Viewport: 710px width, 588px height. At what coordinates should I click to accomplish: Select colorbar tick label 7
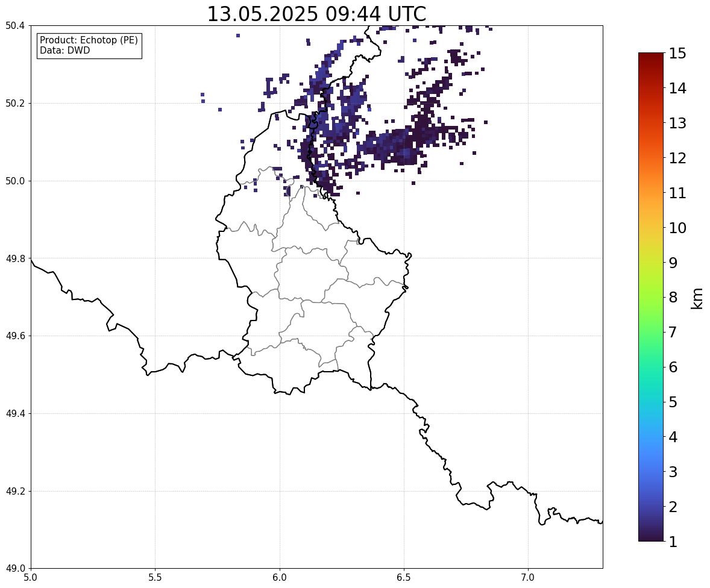point(673,332)
